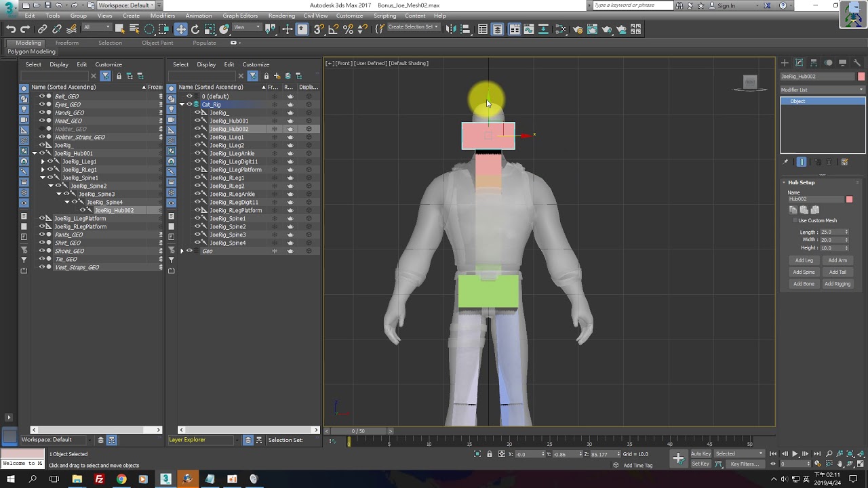The image size is (868, 488).
Task: Click object color swatch beside JoeRig_Hub002 name
Action: tap(861, 77)
